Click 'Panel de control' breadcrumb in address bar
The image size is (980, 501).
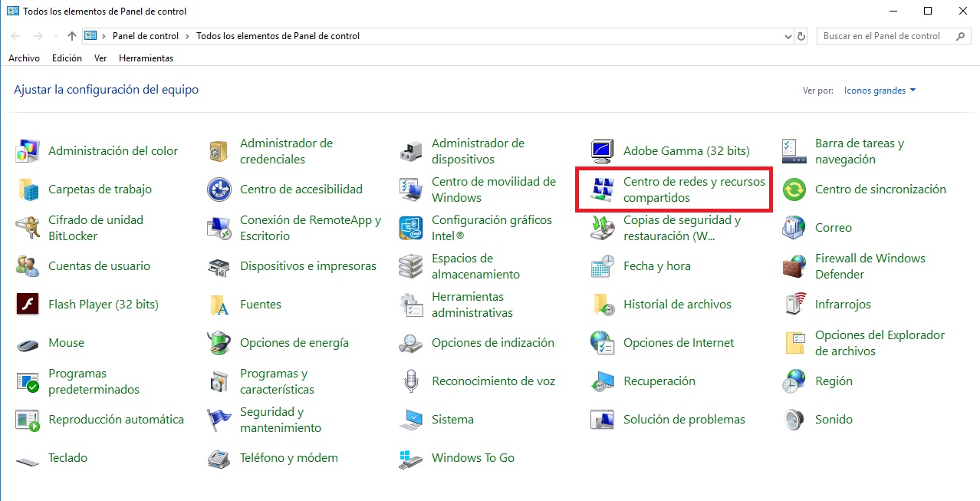point(145,36)
